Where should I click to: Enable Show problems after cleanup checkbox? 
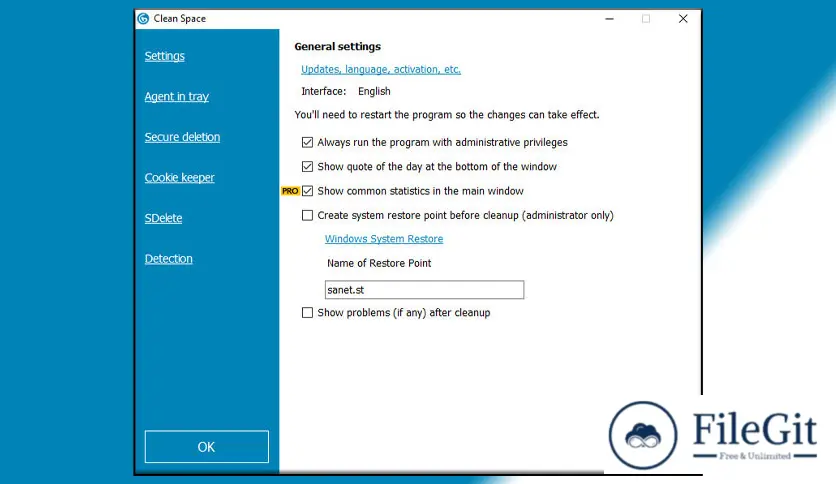tap(307, 312)
